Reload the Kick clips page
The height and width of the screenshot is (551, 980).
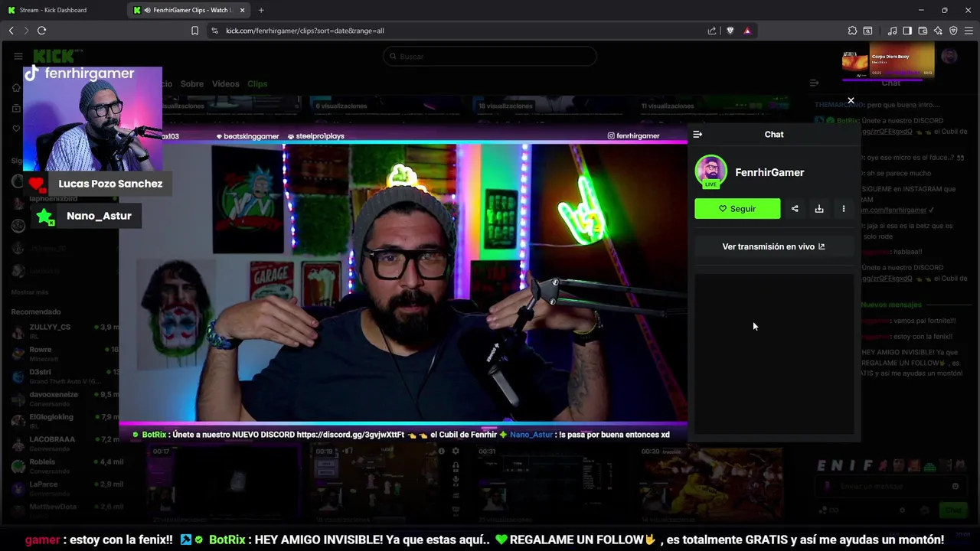coord(41,31)
